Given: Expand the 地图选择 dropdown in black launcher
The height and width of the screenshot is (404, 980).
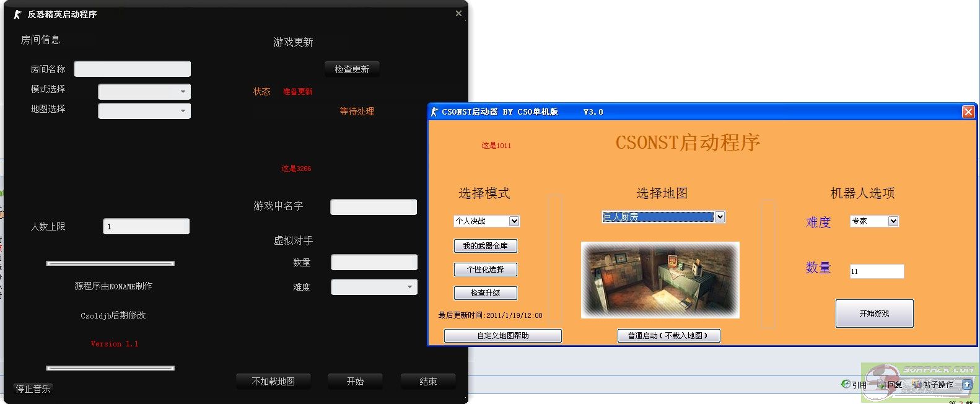Looking at the screenshot, I should [144, 111].
